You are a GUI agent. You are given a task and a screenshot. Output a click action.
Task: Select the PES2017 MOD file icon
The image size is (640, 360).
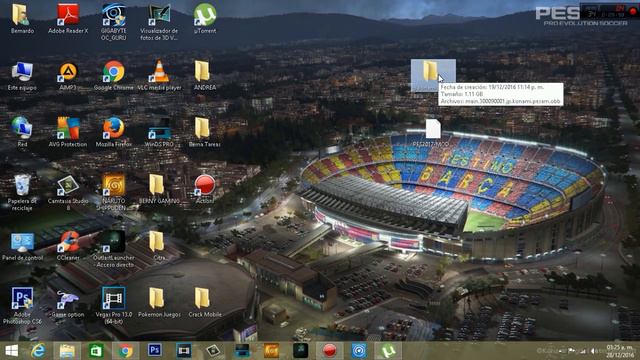[433, 129]
